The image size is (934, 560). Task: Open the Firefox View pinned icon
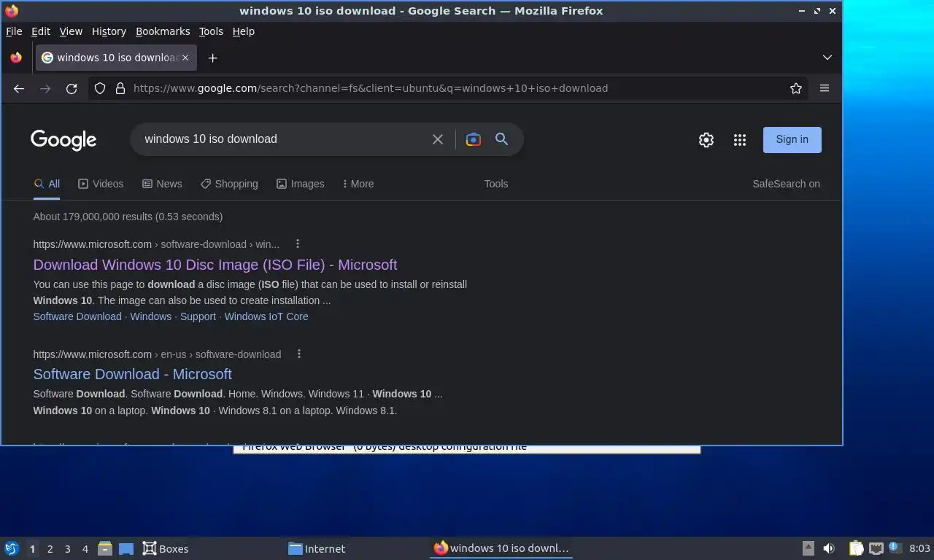point(16,58)
